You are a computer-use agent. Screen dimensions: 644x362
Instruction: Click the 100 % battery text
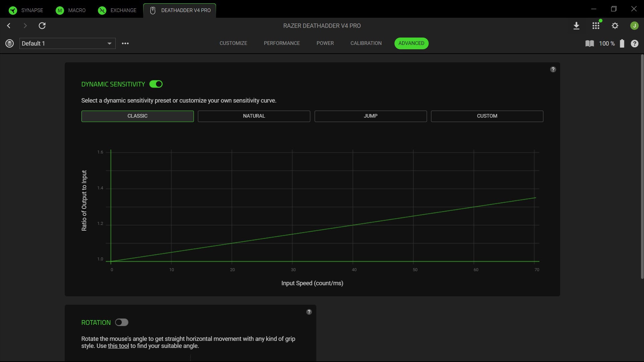[607, 44]
